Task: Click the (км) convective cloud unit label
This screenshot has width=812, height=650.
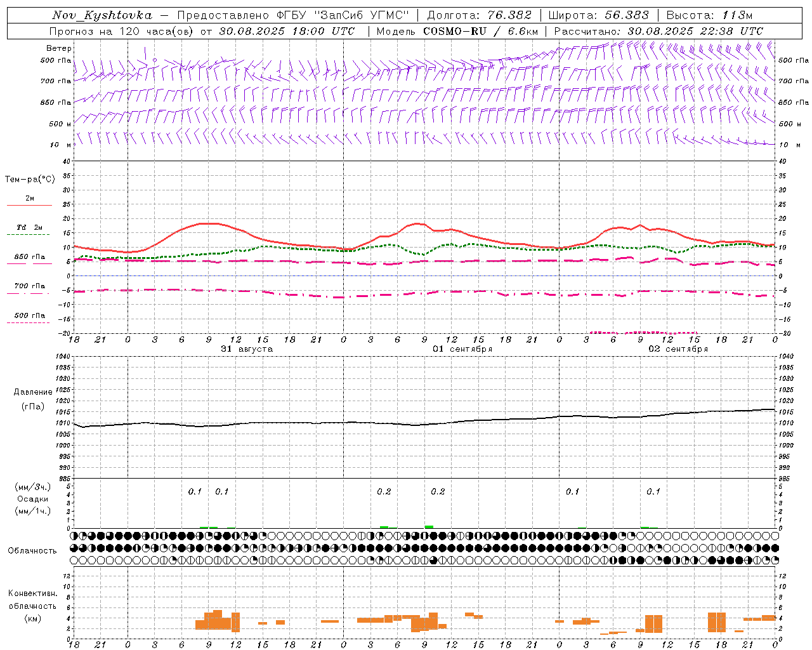Action: pyautogui.click(x=33, y=618)
